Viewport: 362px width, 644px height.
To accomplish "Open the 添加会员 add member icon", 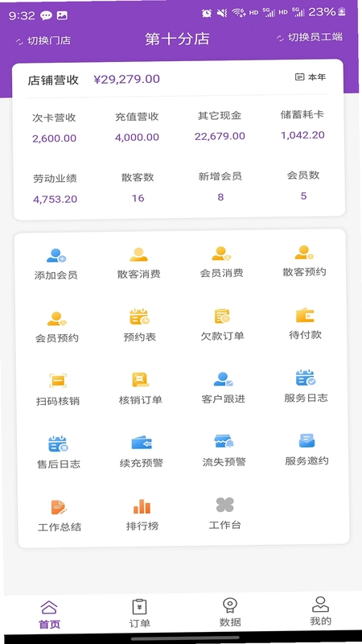I will click(x=56, y=256).
